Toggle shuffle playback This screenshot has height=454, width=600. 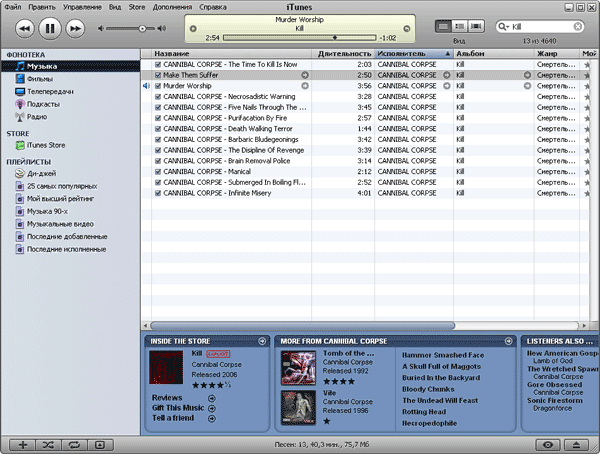point(48,444)
